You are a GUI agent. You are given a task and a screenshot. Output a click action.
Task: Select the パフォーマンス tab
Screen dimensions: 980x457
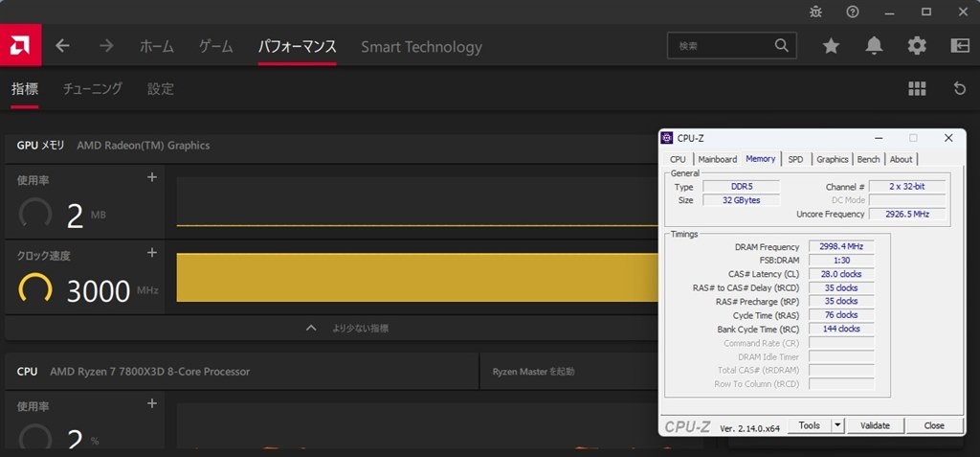pyautogui.click(x=298, y=46)
